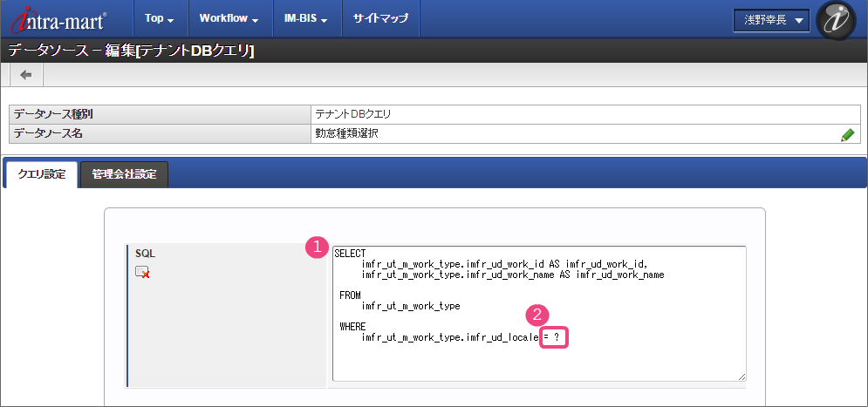Switch to the クエリ設定 tab
The height and width of the screenshot is (407, 868).
tap(42, 174)
